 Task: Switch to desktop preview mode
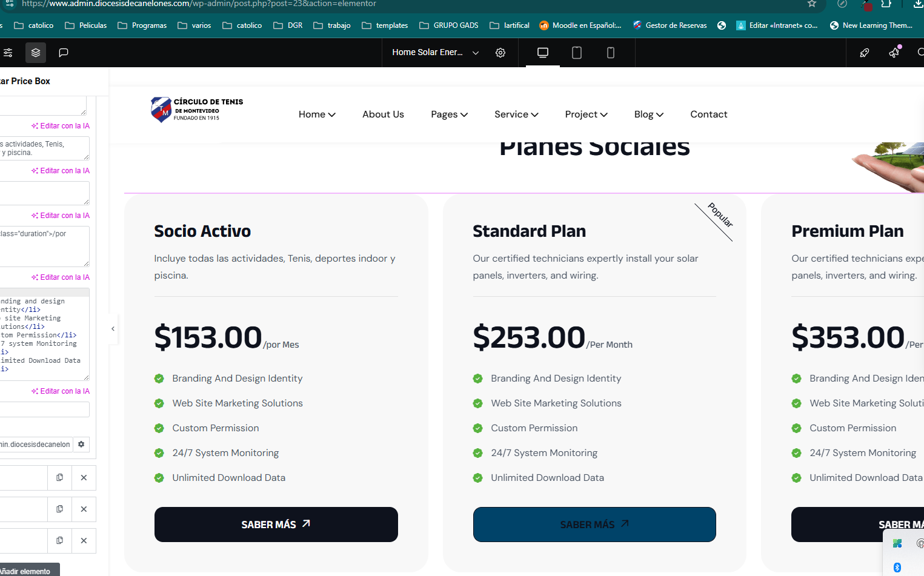pos(543,53)
